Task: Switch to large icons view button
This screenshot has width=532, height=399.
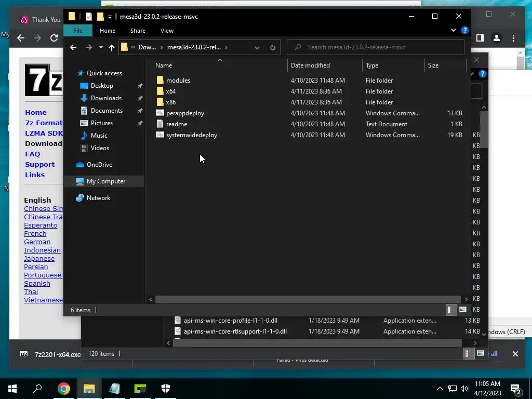Action: pos(463,310)
